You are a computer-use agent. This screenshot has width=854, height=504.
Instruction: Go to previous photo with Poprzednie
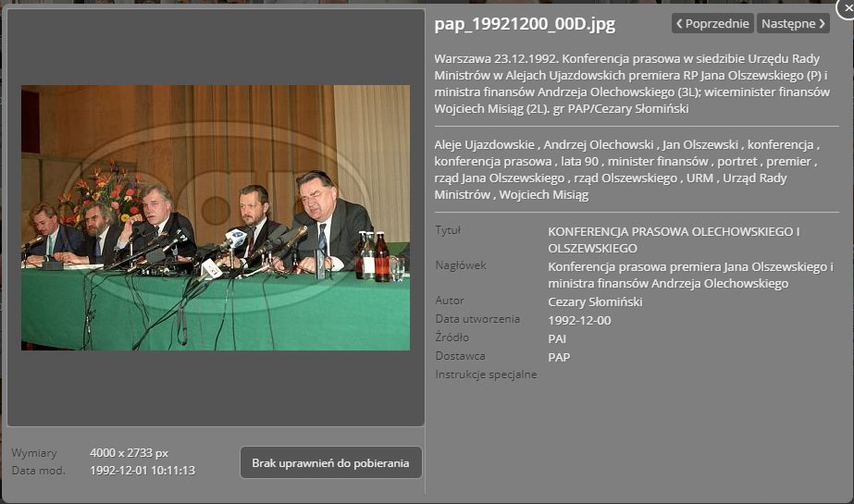(712, 23)
